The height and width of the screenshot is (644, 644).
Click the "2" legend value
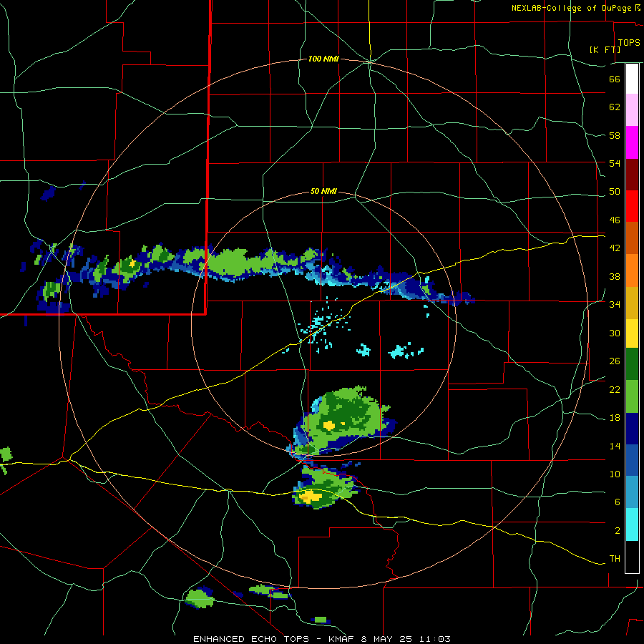point(618,531)
